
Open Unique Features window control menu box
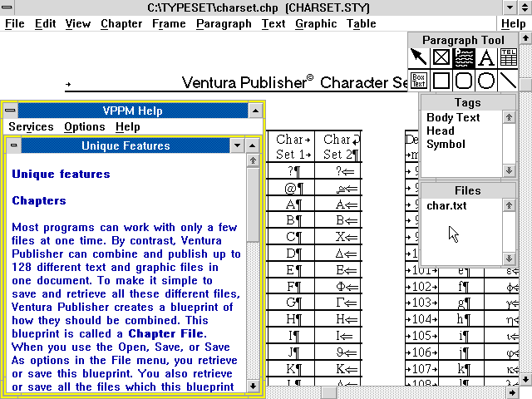pos(14,145)
